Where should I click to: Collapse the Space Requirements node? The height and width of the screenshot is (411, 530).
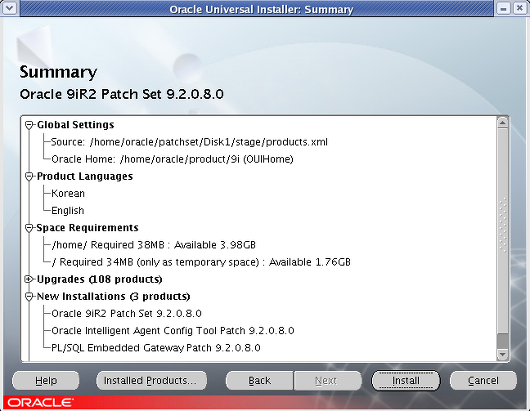click(29, 228)
